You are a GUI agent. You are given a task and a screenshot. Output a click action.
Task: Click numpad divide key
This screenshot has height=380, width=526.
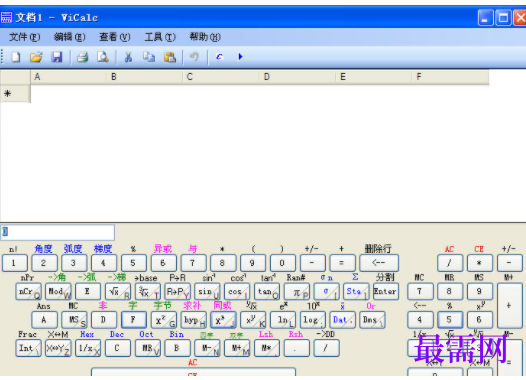point(450,263)
